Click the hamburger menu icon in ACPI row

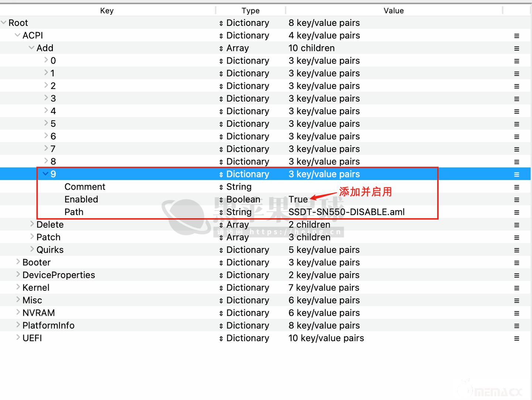pos(516,36)
